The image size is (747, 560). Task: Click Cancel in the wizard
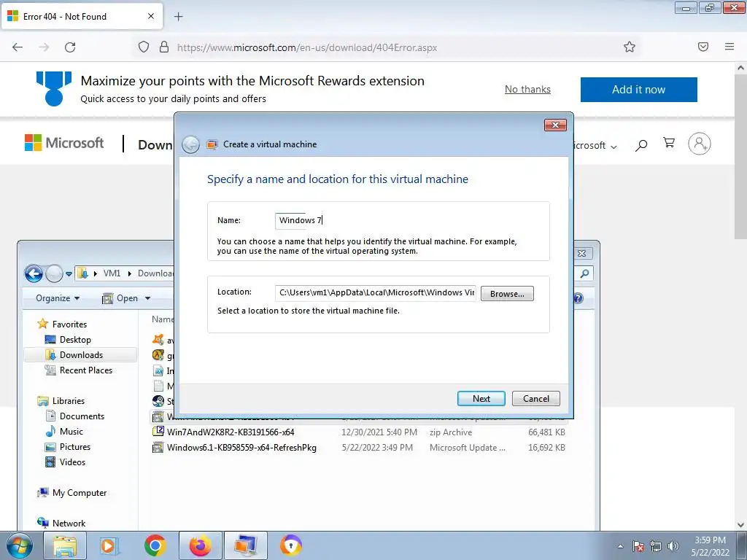[536, 399]
